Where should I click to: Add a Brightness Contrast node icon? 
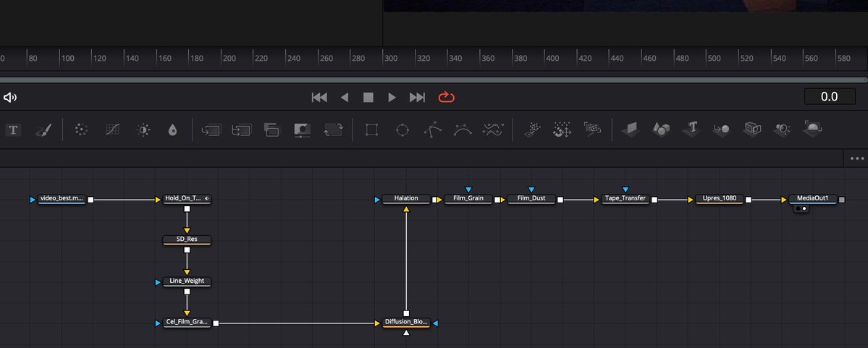(143, 130)
